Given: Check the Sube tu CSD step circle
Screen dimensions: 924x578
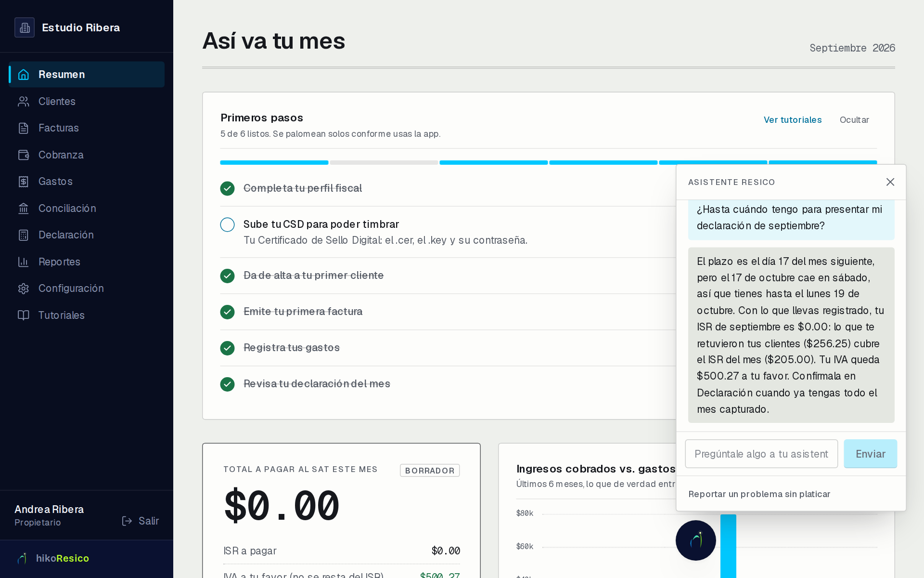Looking at the screenshot, I should point(227,224).
